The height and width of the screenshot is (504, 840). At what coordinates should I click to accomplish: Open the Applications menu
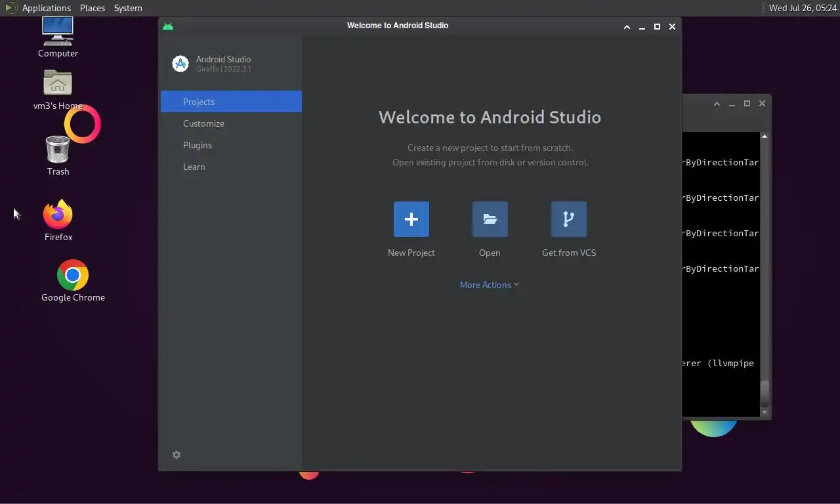pos(46,8)
